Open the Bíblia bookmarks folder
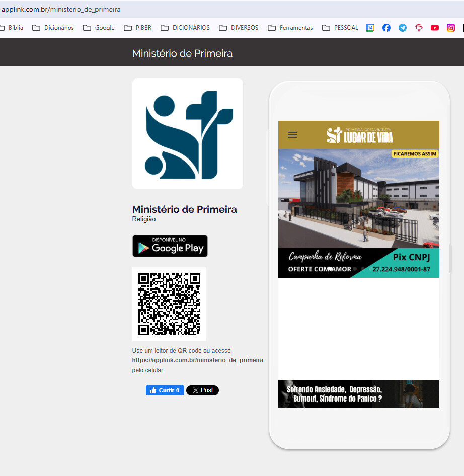 (12, 28)
